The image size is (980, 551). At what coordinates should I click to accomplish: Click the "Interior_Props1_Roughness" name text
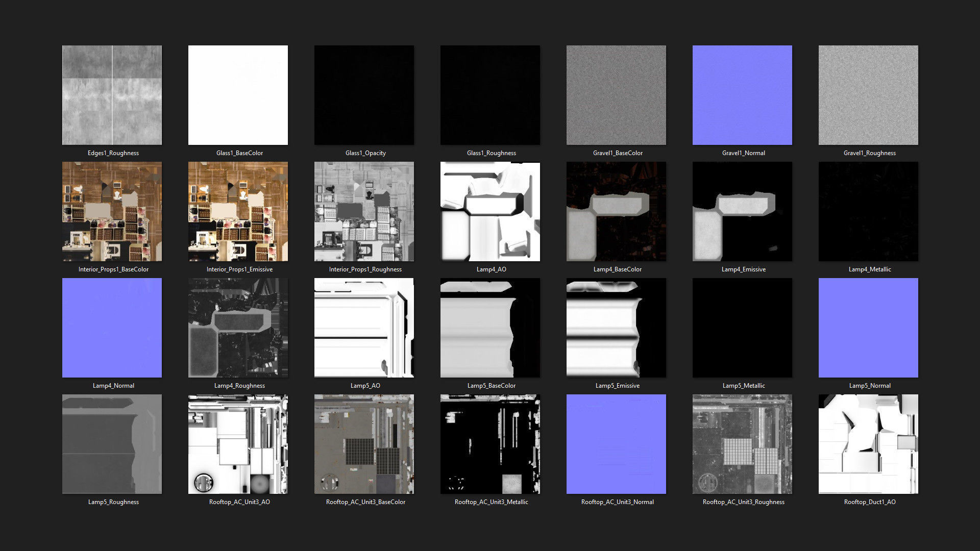(365, 269)
